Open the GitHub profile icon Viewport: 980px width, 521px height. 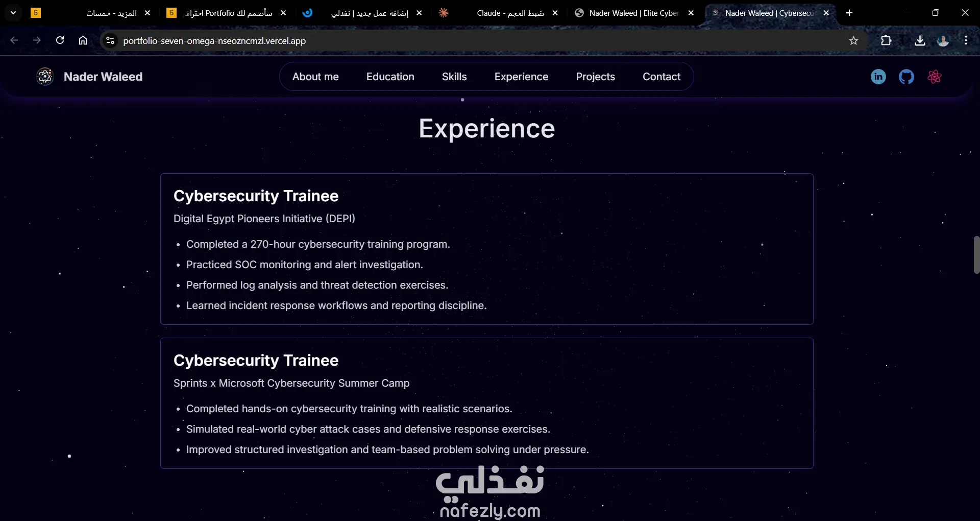click(x=906, y=77)
